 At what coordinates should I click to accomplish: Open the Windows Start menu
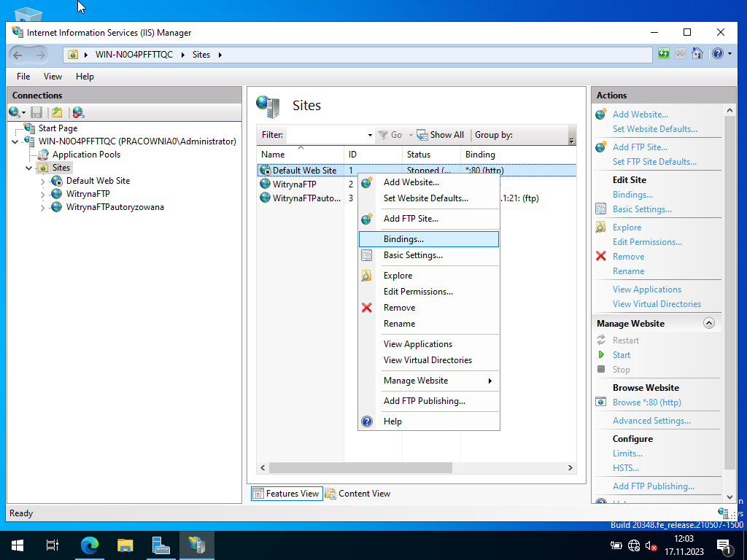(18, 545)
